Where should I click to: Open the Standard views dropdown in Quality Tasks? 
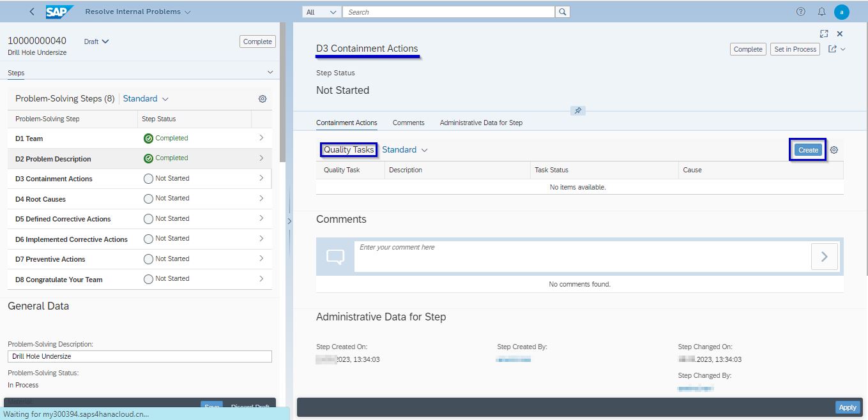pos(405,149)
